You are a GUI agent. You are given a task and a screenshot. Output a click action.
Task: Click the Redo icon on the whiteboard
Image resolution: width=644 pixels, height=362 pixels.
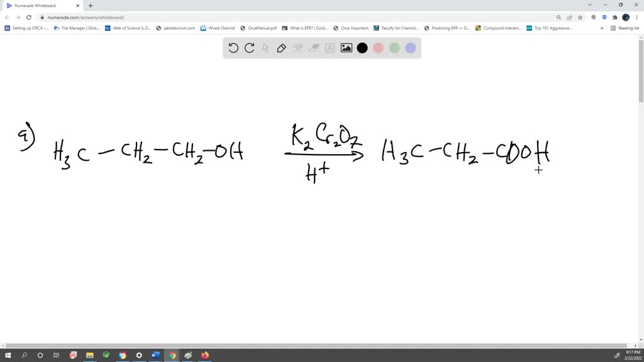pyautogui.click(x=249, y=48)
